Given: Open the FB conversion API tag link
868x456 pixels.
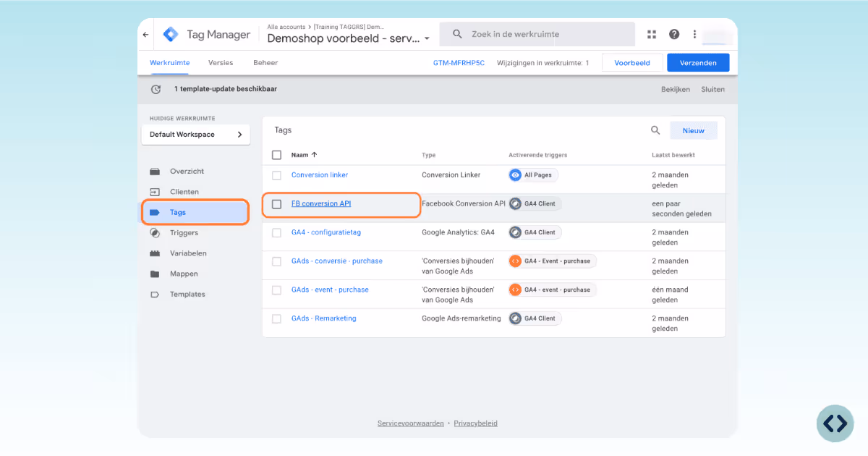Looking at the screenshot, I should [x=321, y=204].
